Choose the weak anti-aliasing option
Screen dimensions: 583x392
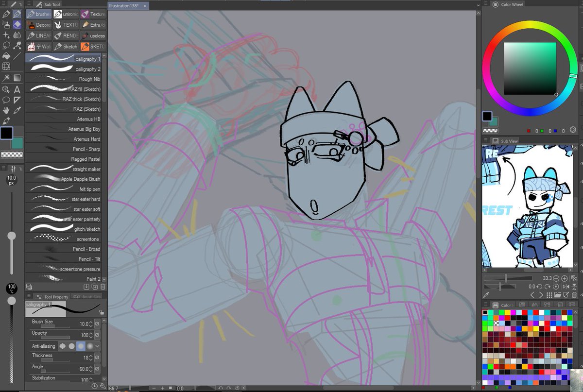pos(71,346)
